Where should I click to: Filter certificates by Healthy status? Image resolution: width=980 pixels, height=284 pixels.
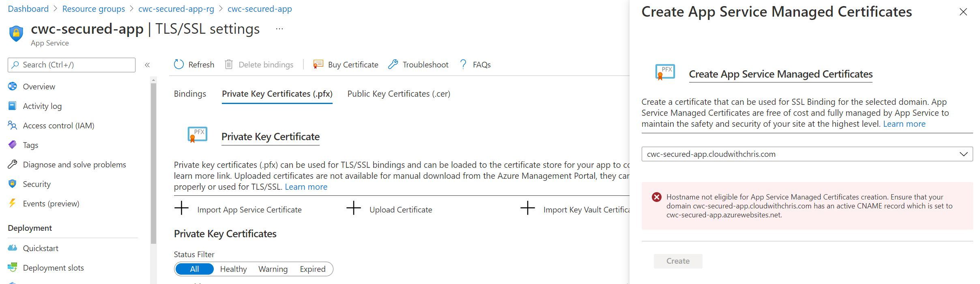point(233,269)
